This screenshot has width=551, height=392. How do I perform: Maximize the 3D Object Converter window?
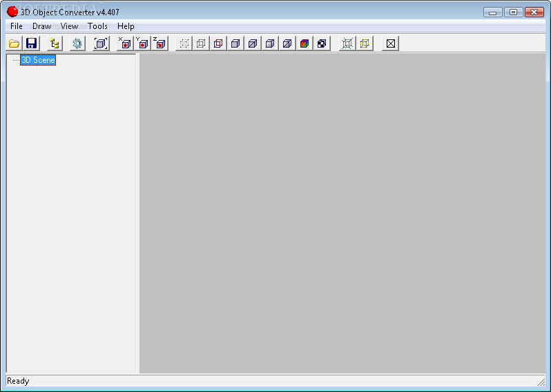coord(514,12)
